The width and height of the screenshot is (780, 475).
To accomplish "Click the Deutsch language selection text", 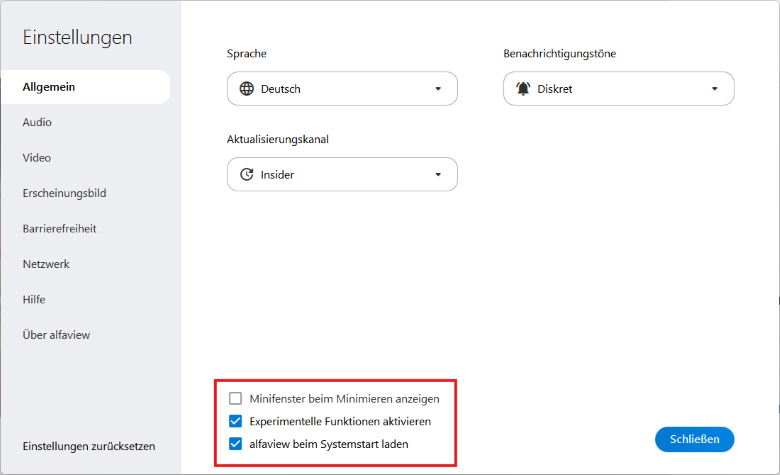I will (281, 89).
